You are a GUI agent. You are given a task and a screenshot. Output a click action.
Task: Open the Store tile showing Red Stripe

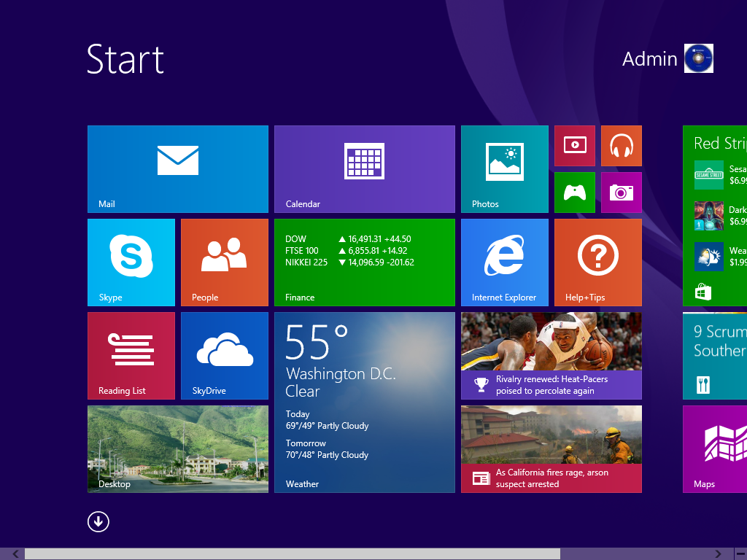pyautogui.click(x=715, y=216)
